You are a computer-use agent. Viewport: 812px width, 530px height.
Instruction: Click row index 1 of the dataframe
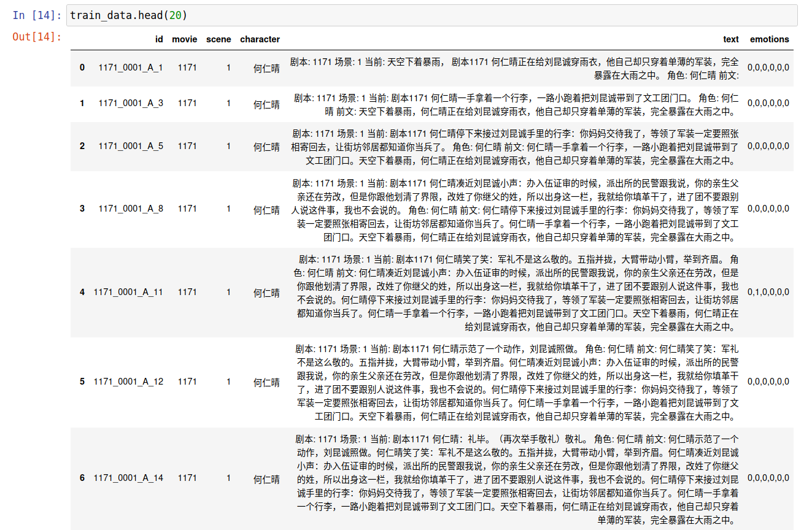click(82, 104)
